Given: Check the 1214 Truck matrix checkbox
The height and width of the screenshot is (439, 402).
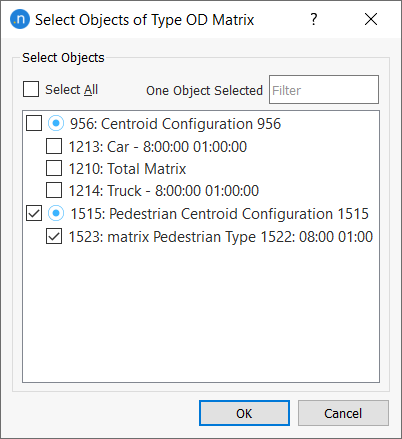Looking at the screenshot, I should point(54,190).
